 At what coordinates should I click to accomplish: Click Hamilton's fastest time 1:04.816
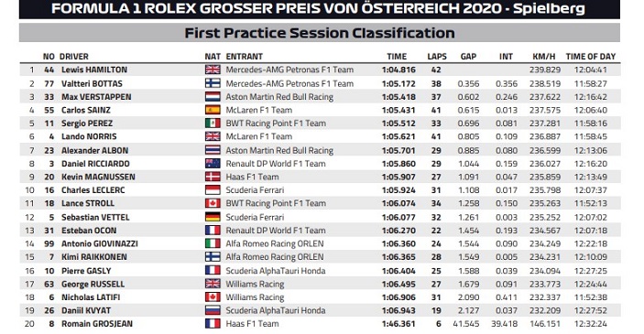pyautogui.click(x=398, y=70)
